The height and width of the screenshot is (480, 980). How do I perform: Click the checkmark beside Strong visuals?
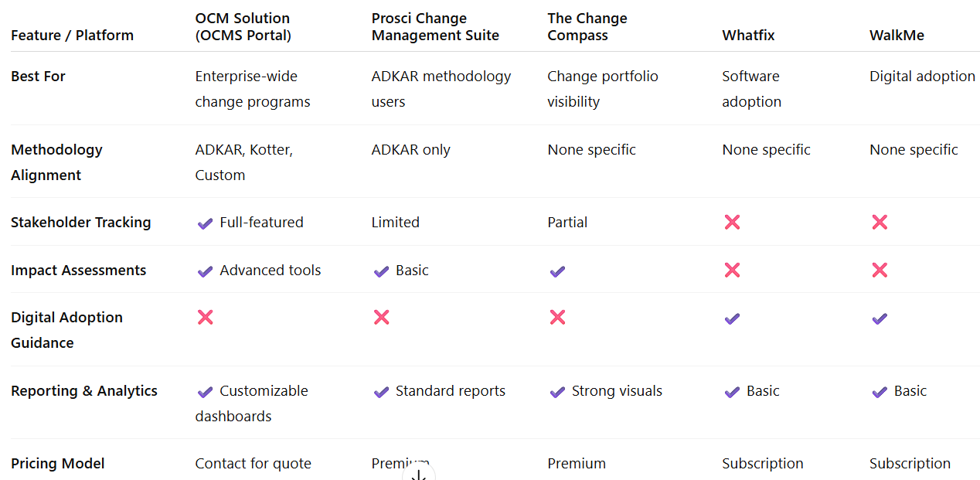(x=557, y=392)
